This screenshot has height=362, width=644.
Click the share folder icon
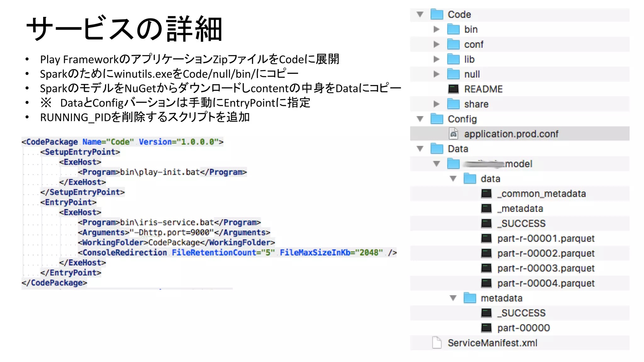tap(453, 104)
